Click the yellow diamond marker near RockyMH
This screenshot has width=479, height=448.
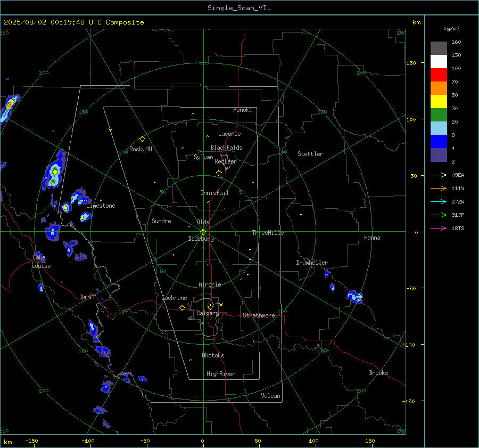[142, 139]
